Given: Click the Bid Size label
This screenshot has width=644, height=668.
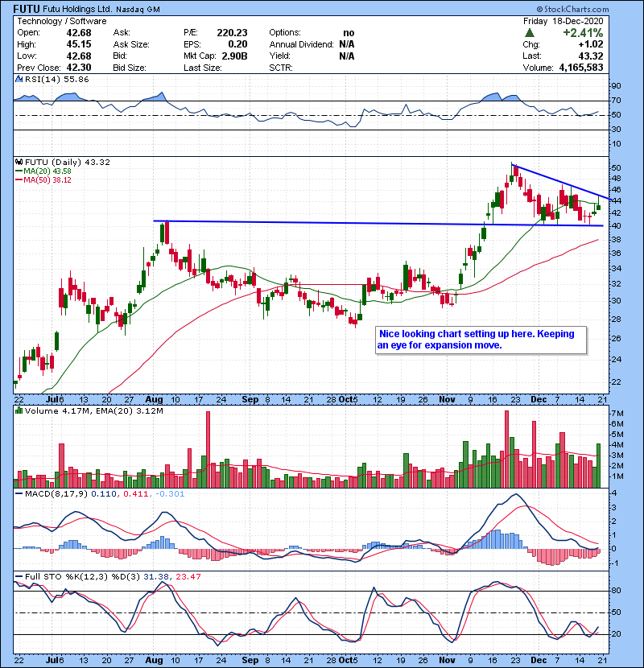Looking at the screenshot, I should coord(130,68).
